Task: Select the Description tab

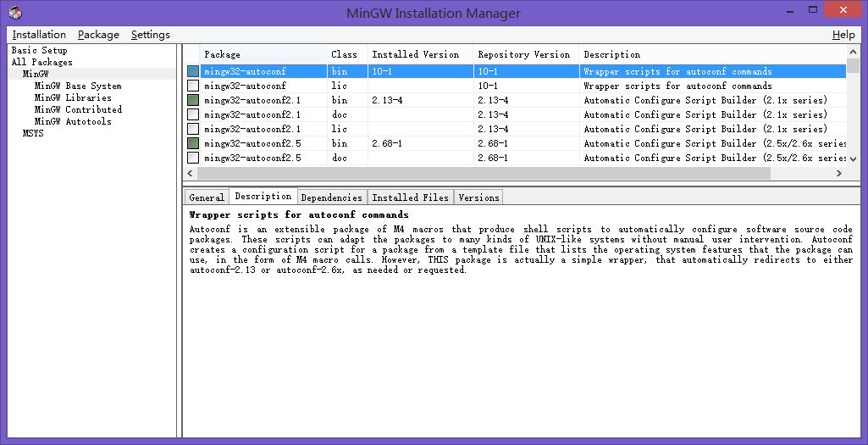Action: [263, 196]
